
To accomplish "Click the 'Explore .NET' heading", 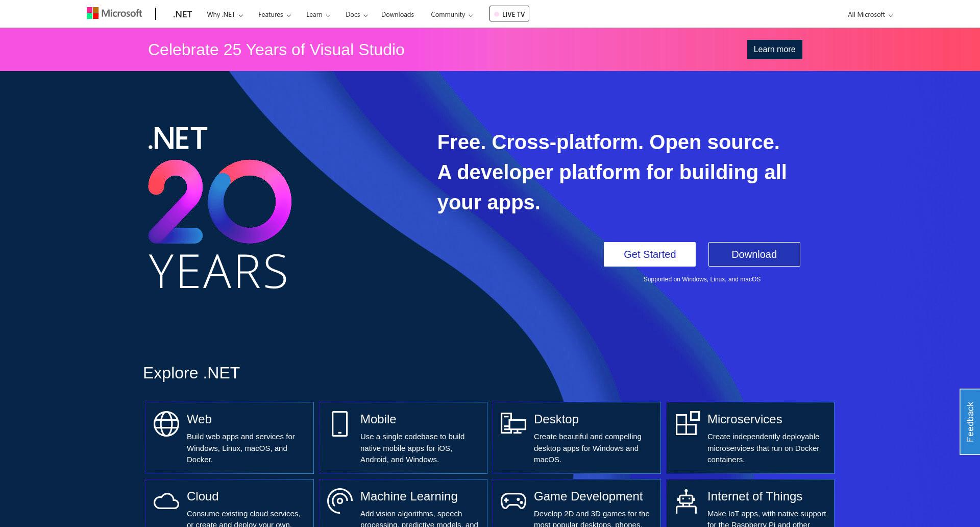I will [191, 373].
